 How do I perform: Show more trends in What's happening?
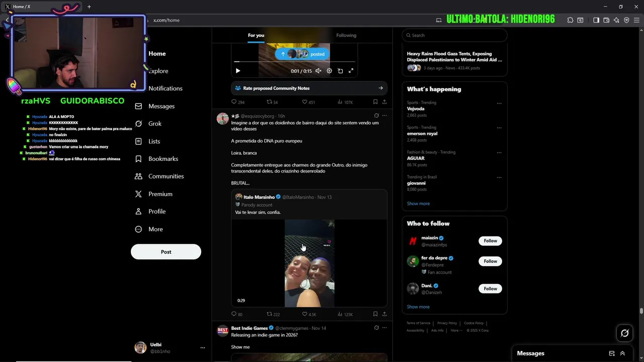(x=418, y=204)
